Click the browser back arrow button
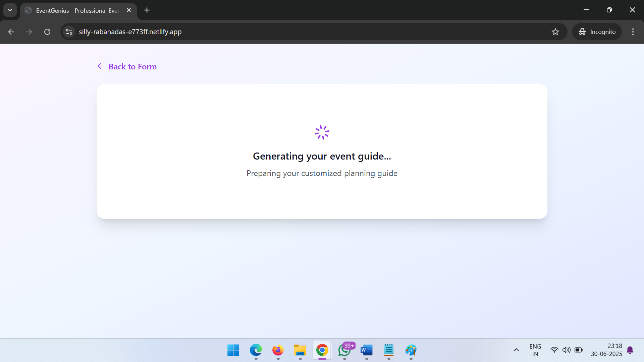This screenshot has width=644, height=362. click(11, 32)
